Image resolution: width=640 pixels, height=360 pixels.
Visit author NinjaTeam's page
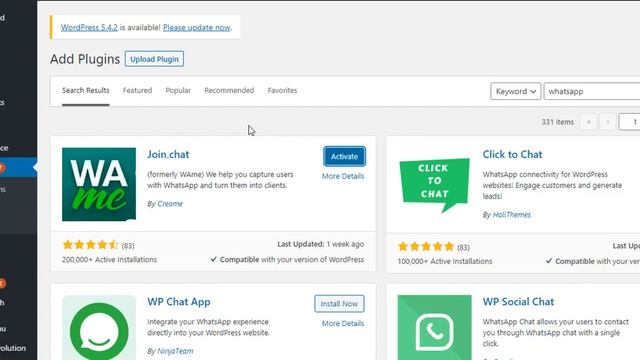point(175,351)
